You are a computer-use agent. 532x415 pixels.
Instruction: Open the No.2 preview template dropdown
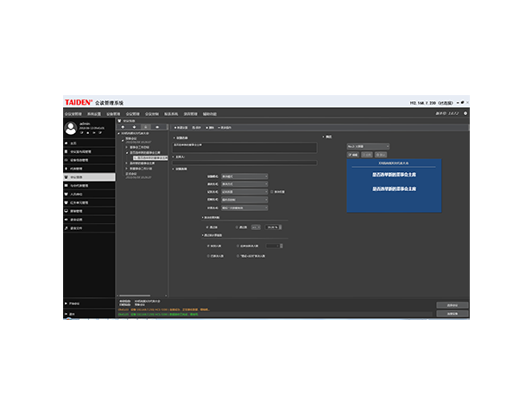(x=368, y=146)
